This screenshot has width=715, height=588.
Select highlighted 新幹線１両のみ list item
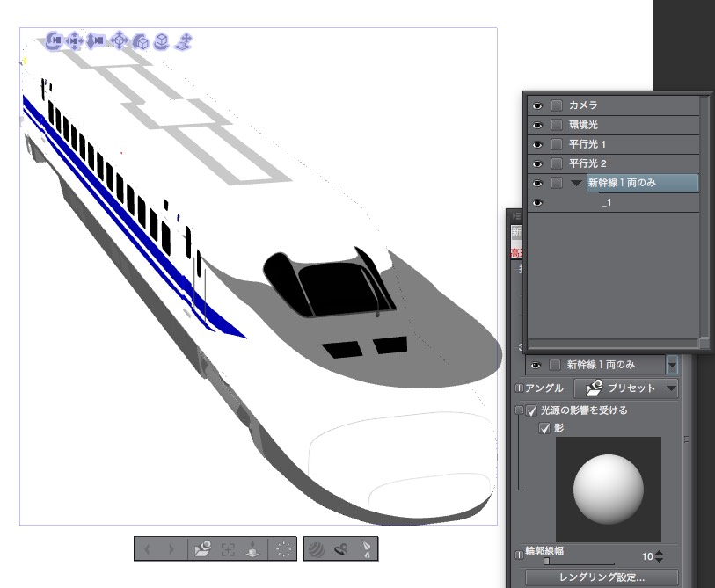coord(642,183)
